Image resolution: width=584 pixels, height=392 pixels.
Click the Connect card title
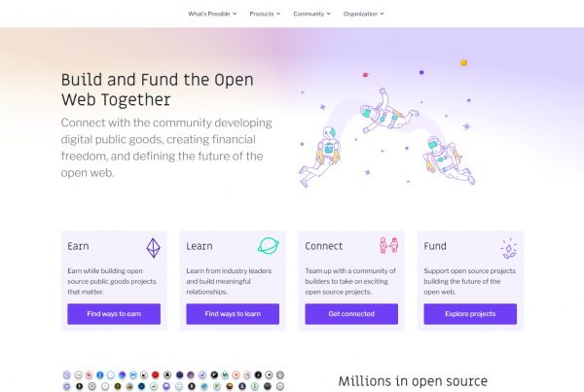[x=324, y=246]
